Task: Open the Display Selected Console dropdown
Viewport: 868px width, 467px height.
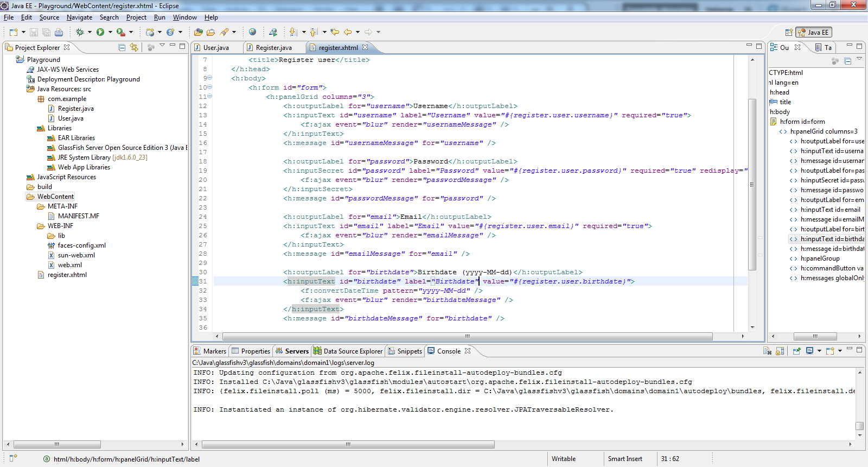Action: 819,351
